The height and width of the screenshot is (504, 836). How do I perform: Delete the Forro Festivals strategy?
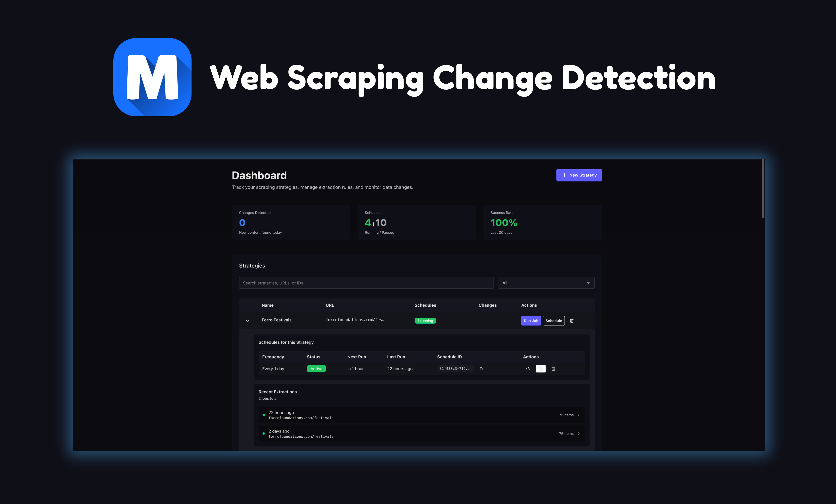(572, 320)
